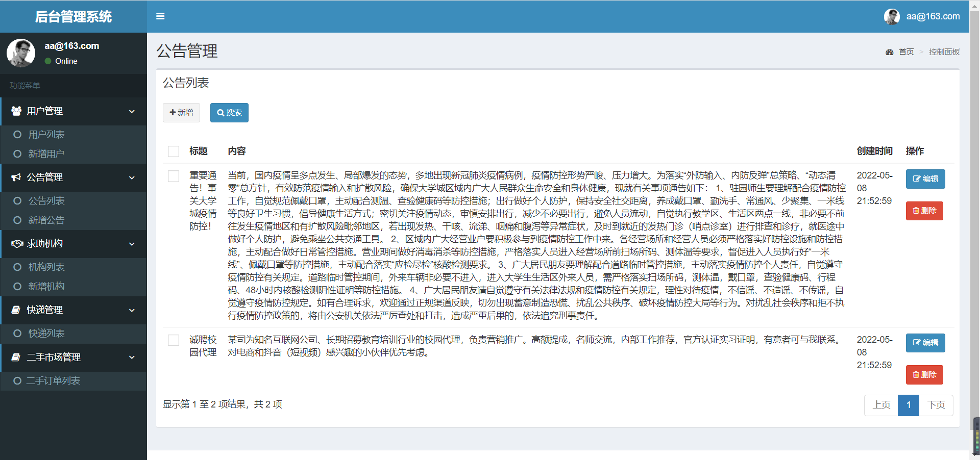Image resolution: width=980 pixels, height=460 pixels.
Task: Click the book icon beside 二手市场管理
Action: coord(16,357)
